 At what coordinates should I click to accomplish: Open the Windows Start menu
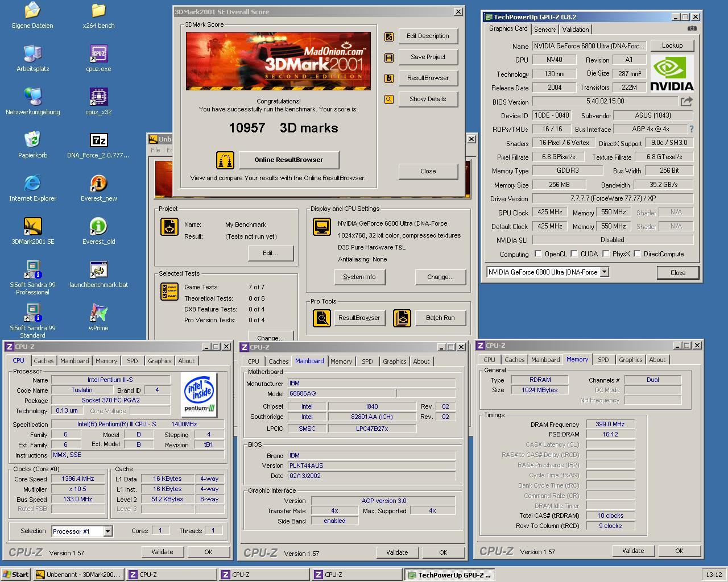coord(16,575)
